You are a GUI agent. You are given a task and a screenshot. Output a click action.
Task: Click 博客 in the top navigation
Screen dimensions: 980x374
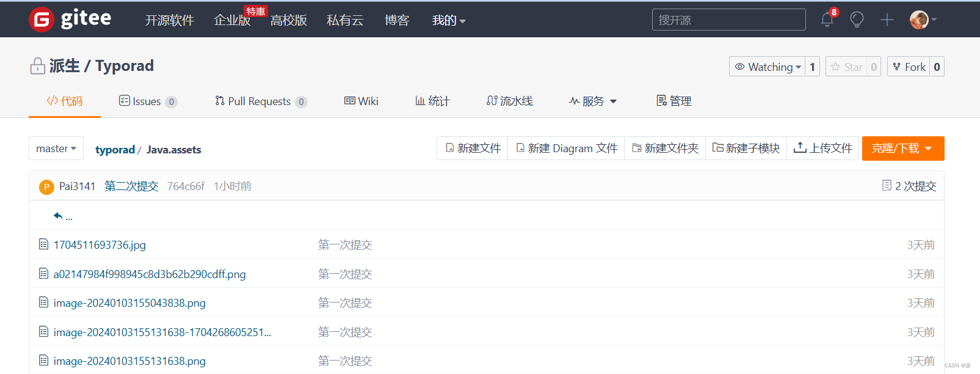coord(397,20)
